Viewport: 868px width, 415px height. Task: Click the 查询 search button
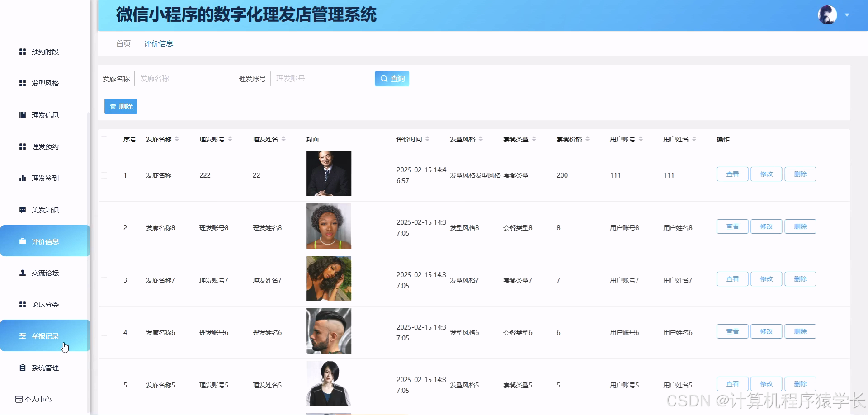click(x=392, y=78)
